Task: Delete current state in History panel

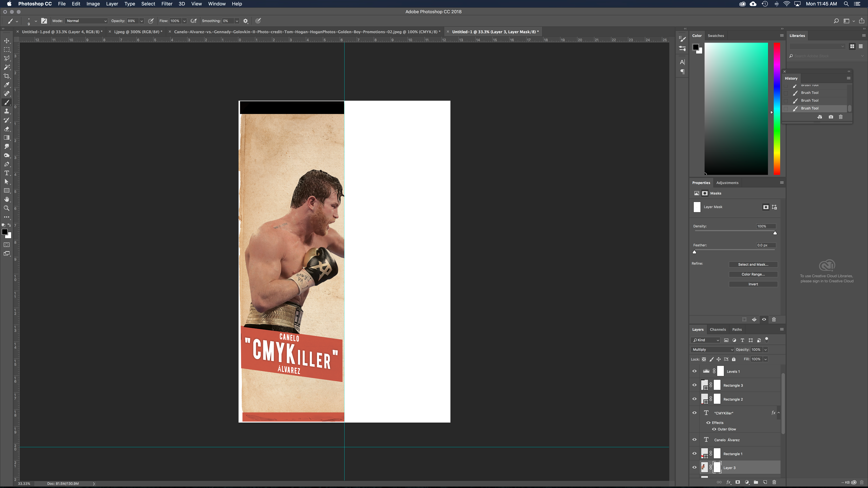Action: click(x=841, y=117)
